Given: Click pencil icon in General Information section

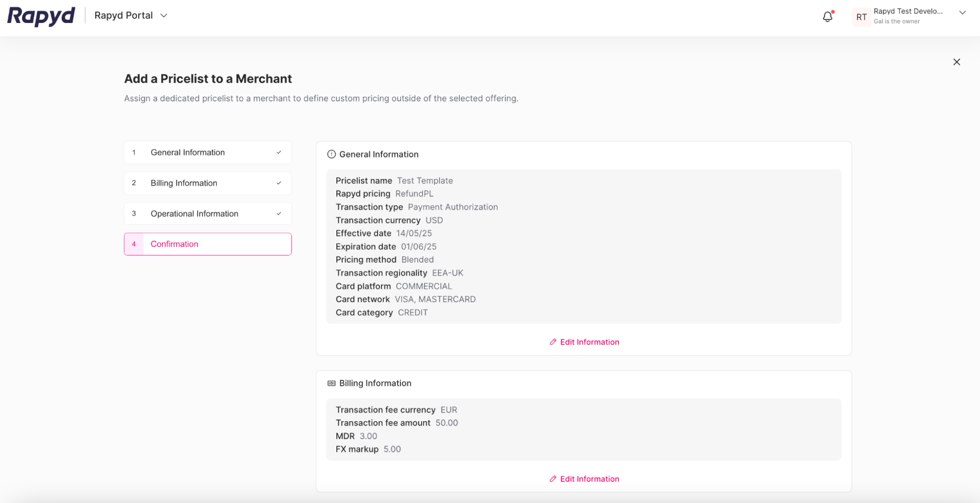Looking at the screenshot, I should [x=553, y=342].
